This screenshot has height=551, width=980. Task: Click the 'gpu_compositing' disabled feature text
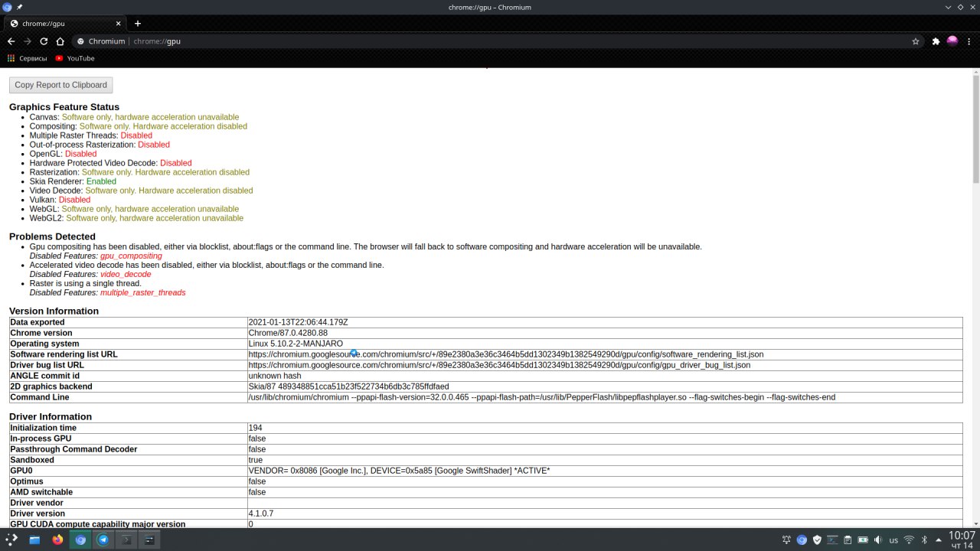click(x=131, y=256)
